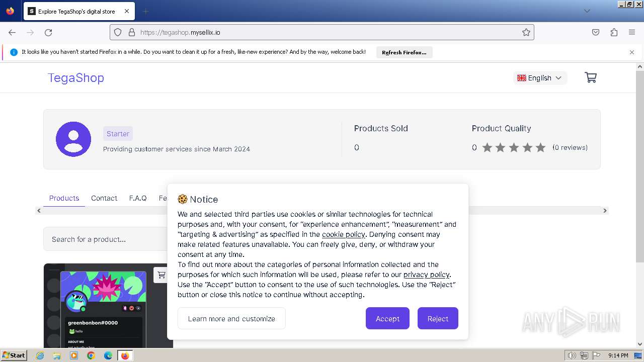
Task: Expand the English language dropdown
Action: [x=540, y=78]
